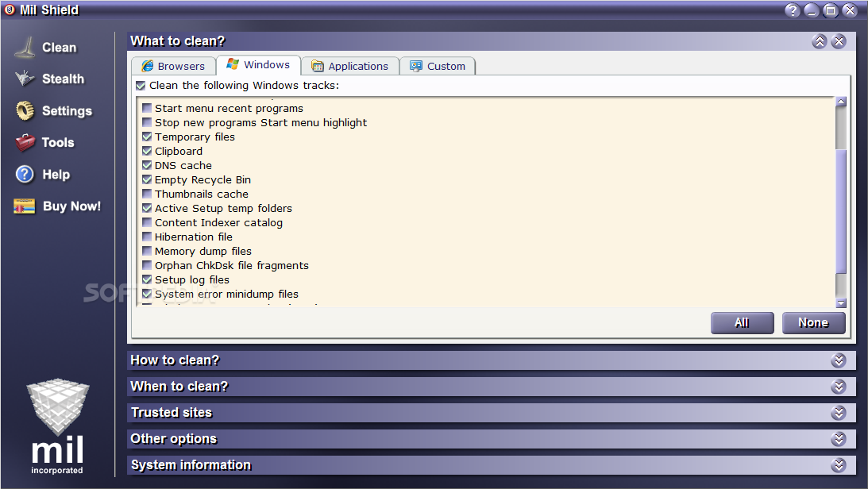
Task: Check Memory dump files option
Action: click(147, 251)
